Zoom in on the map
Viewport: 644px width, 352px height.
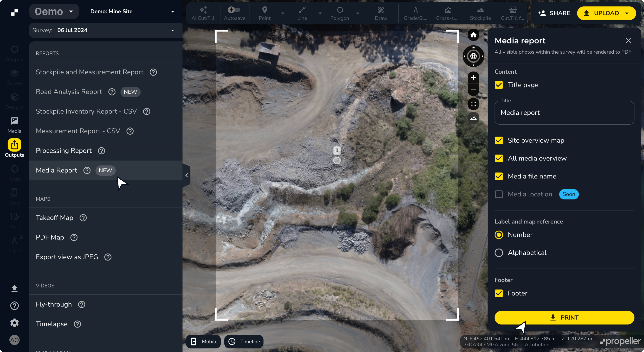point(473,78)
